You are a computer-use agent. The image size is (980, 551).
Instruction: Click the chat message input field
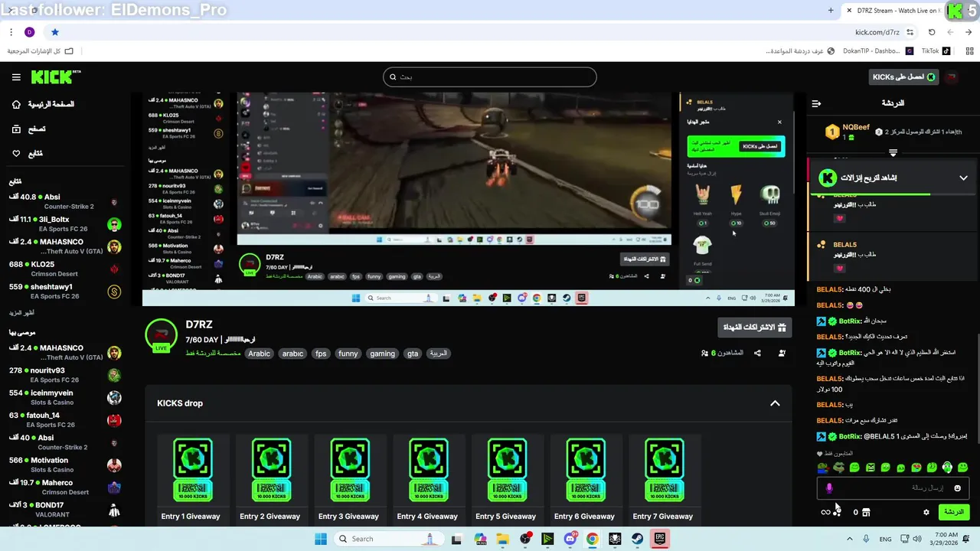point(893,487)
